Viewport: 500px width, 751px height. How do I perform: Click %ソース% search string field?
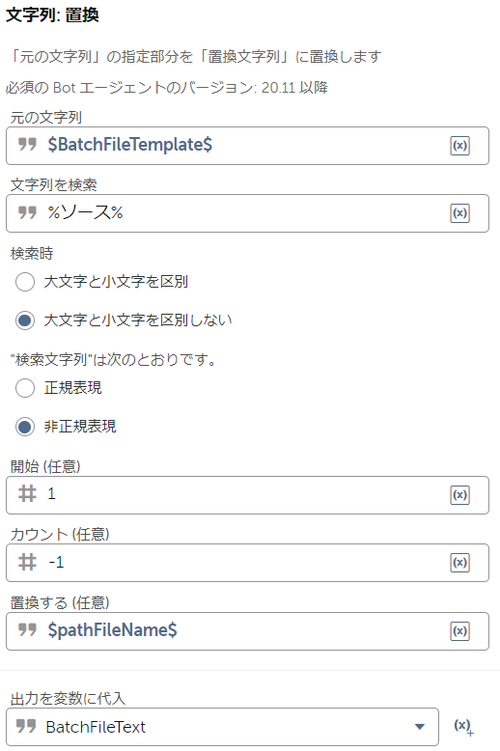pos(248,213)
